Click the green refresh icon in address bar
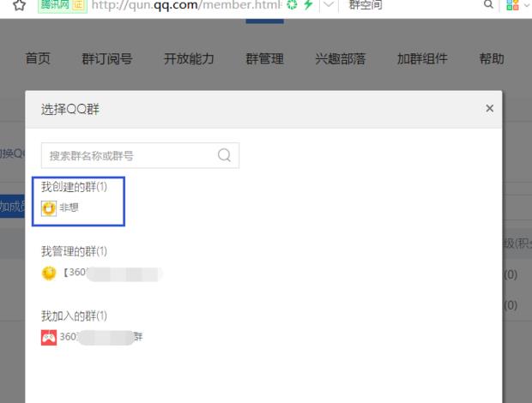532x403 pixels. click(292, 5)
